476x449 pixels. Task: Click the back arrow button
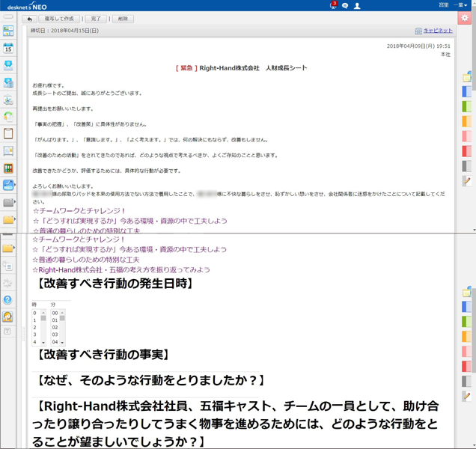[x=29, y=19]
